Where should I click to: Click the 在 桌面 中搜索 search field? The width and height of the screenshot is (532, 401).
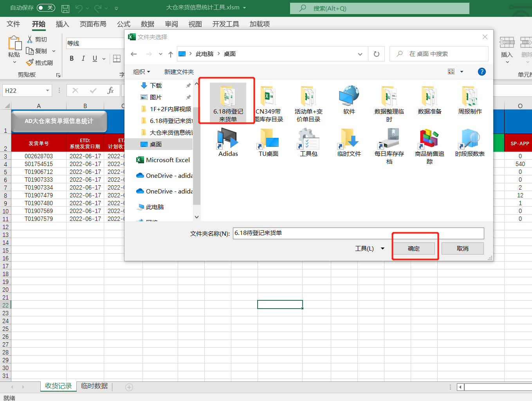[x=439, y=54]
